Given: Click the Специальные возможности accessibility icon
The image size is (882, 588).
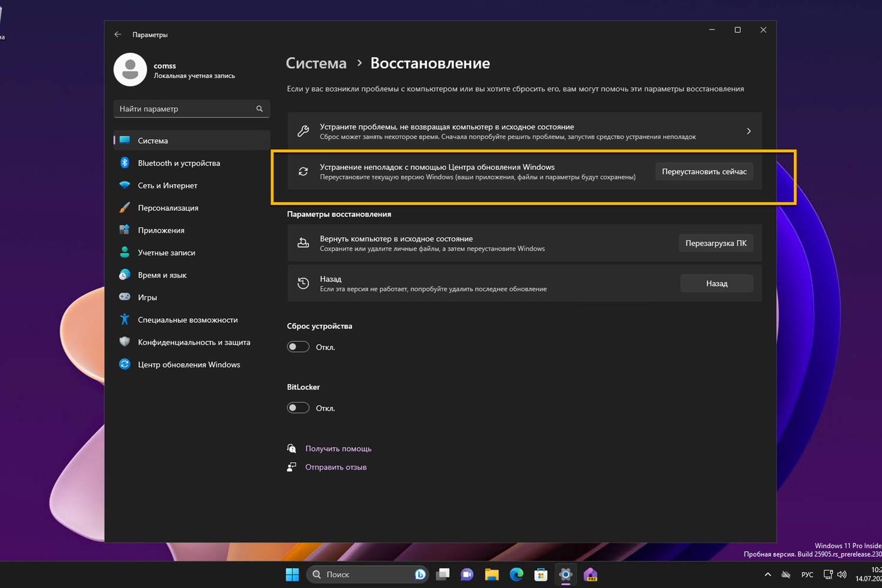Looking at the screenshot, I should point(125,319).
